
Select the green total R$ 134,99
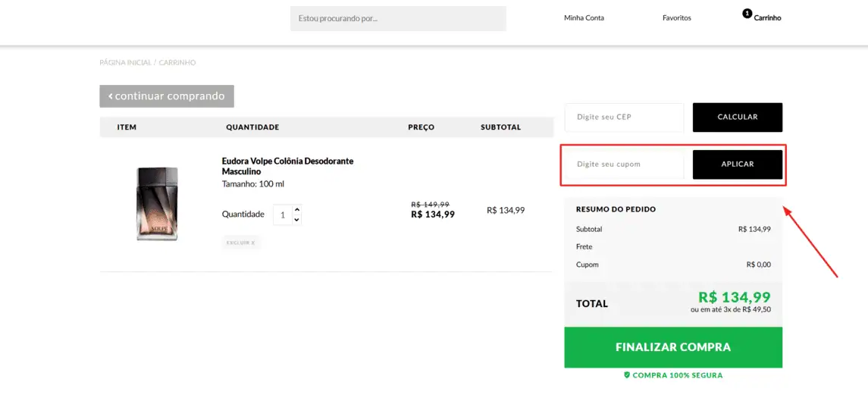click(734, 297)
